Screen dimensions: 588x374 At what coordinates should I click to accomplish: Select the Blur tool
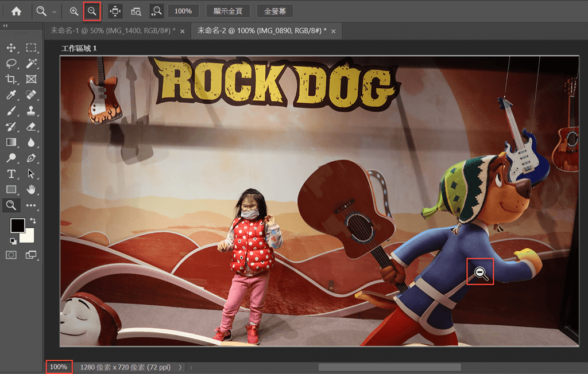[x=31, y=142]
